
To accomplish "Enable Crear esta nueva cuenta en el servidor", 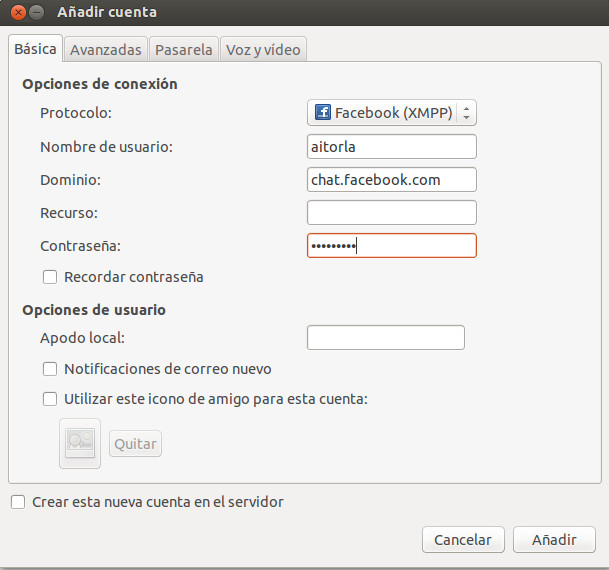I will (x=18, y=502).
